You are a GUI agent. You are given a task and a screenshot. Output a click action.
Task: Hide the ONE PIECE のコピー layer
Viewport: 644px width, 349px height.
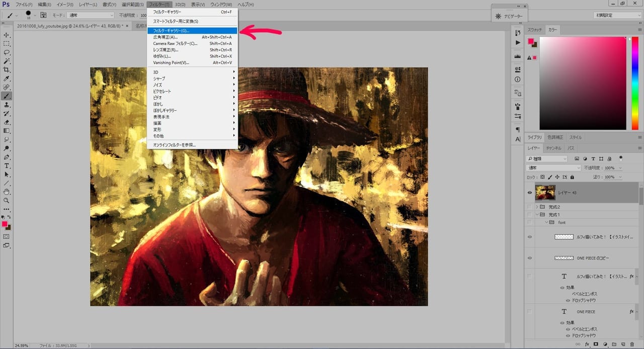(x=529, y=258)
